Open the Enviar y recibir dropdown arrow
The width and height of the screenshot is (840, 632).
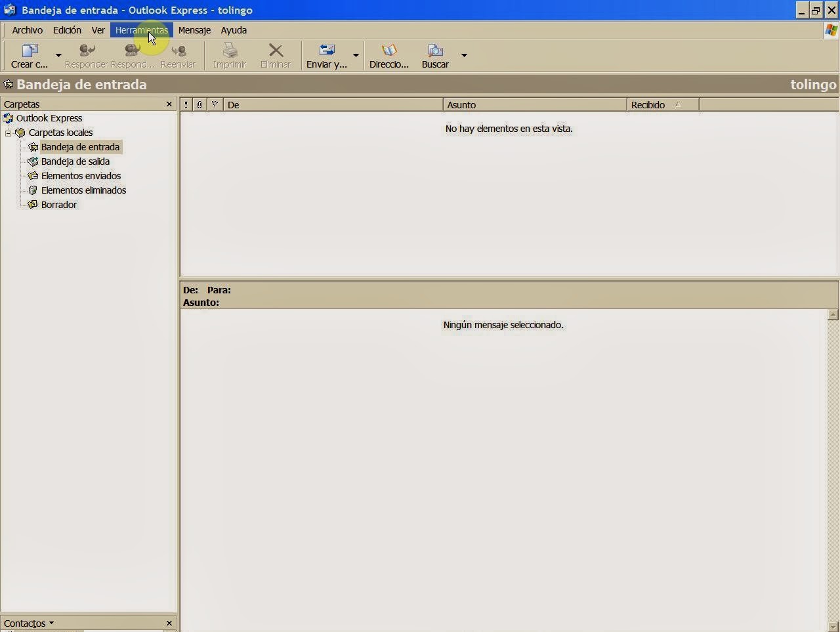click(x=356, y=55)
